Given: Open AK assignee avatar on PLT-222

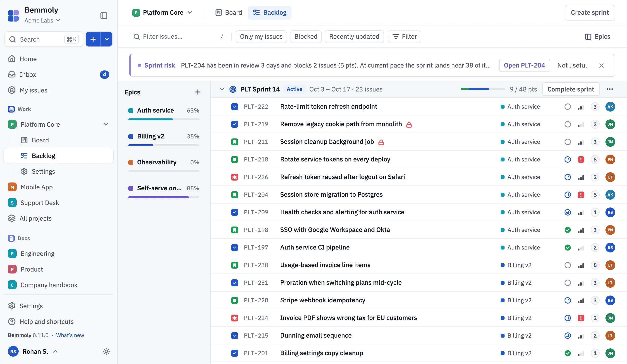Looking at the screenshot, I should pyautogui.click(x=610, y=107).
